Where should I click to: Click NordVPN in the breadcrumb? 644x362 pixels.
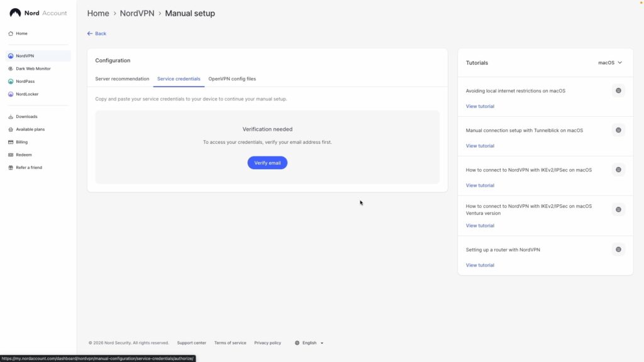pyautogui.click(x=136, y=13)
